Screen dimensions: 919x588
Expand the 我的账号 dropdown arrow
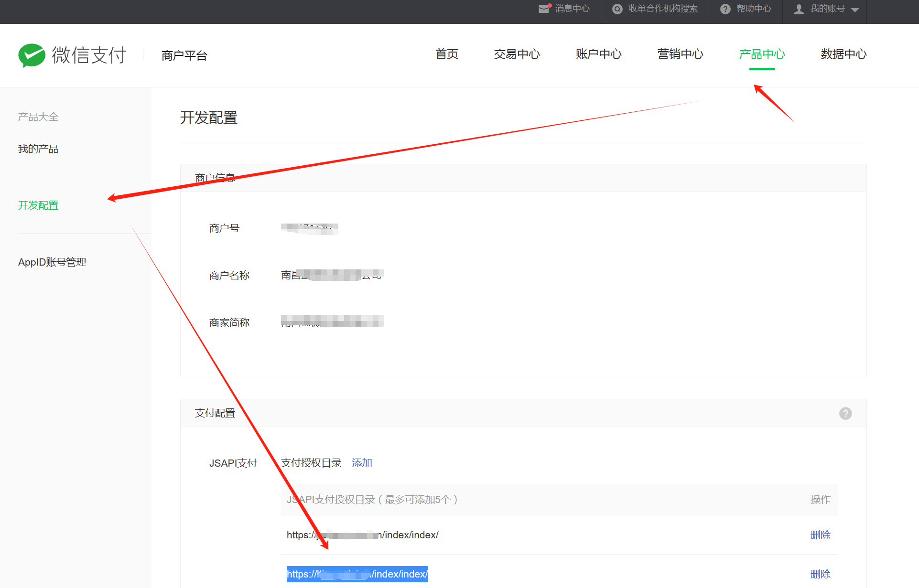tap(855, 10)
